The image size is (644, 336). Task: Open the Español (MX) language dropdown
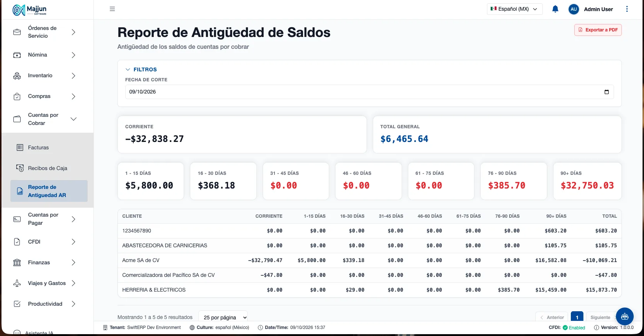pos(514,9)
